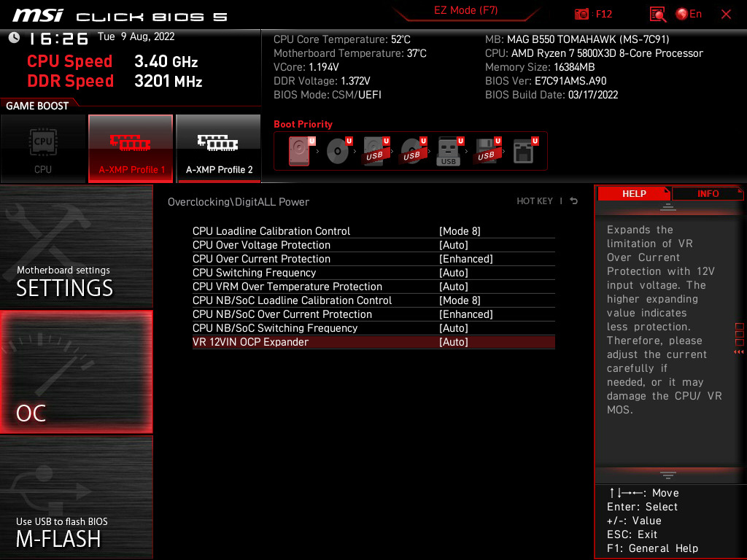Open CPU NB/SoC Loadline Calibration [Mode 8] dropdown
Screen dimensions: 747x560
click(x=460, y=300)
